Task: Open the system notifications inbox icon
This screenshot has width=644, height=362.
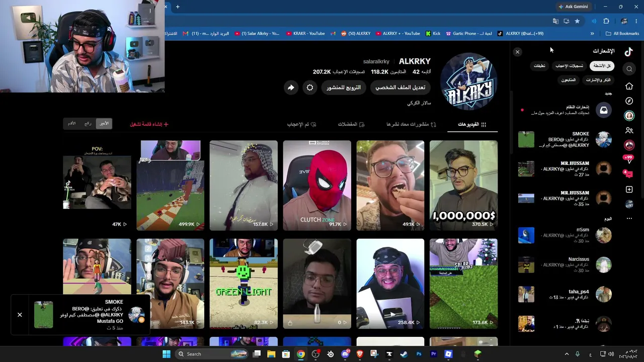Action: pos(604,110)
